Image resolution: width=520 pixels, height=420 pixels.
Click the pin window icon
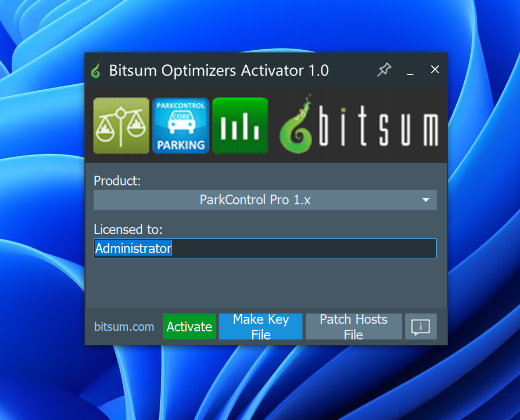tap(384, 70)
